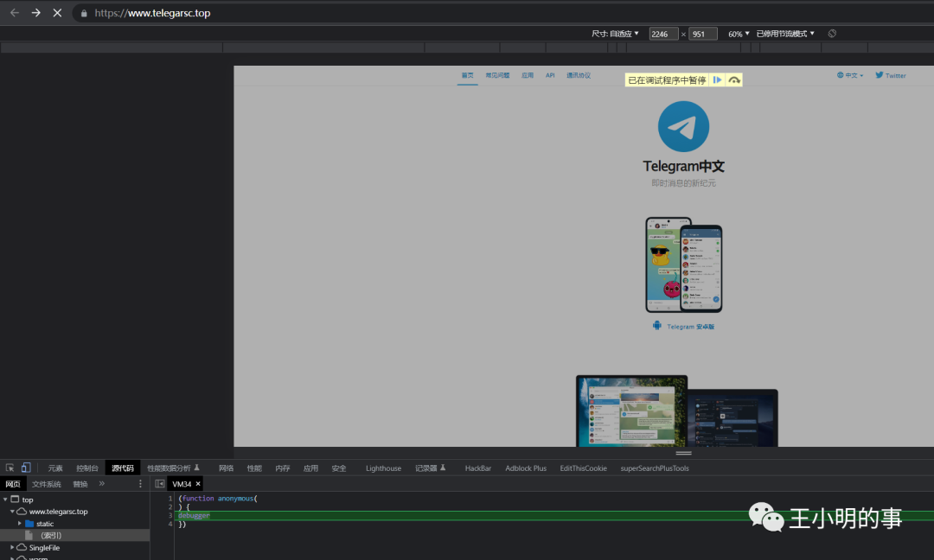Click the Android phones screenshot image
The width and height of the screenshot is (934, 560).
[x=684, y=264]
